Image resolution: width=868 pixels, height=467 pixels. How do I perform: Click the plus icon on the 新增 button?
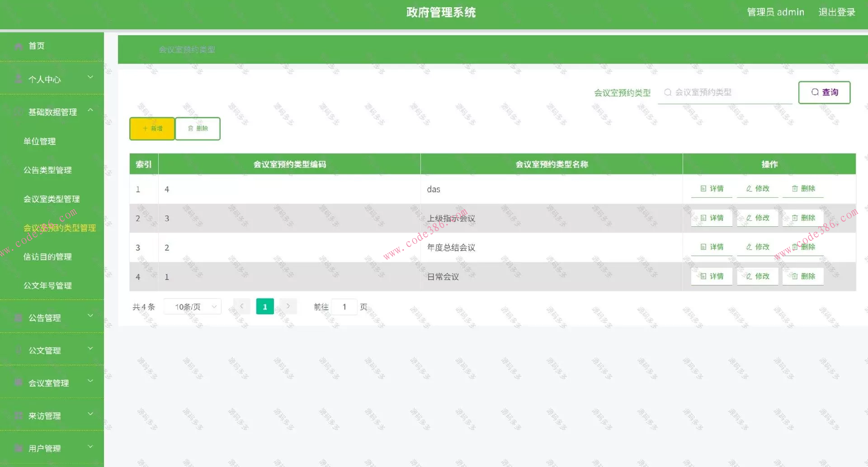[x=145, y=128]
